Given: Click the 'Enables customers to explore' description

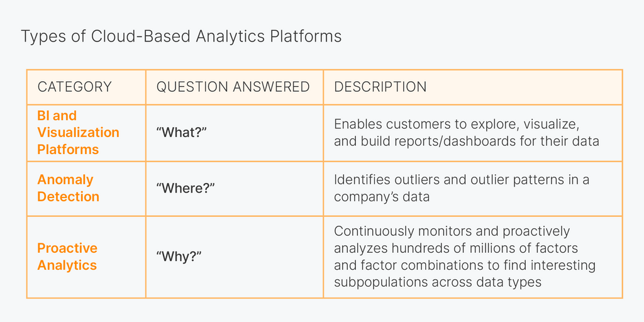Looking at the screenshot, I should pos(466,132).
